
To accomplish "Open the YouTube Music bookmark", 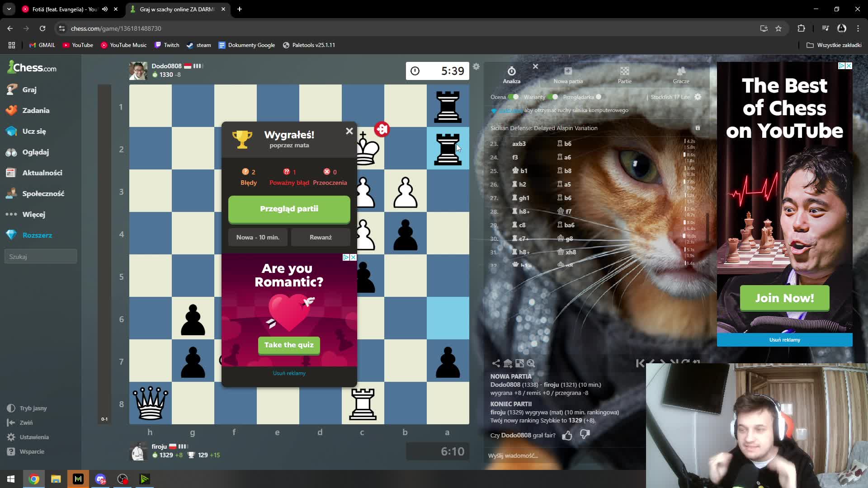I will point(124,45).
